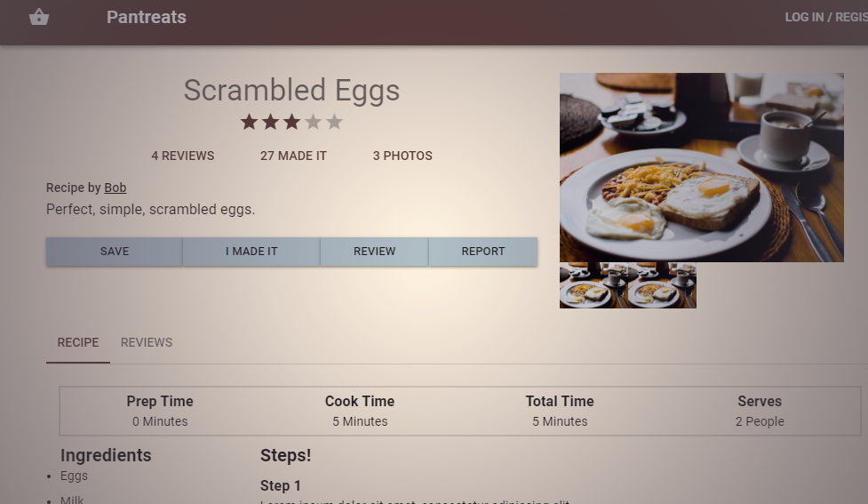Click the REVIEW button
868x504 pixels.
pos(374,252)
